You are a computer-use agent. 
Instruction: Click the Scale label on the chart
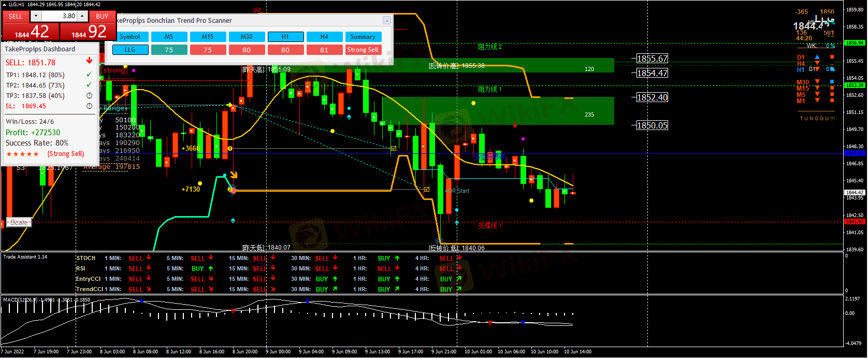click(x=19, y=222)
